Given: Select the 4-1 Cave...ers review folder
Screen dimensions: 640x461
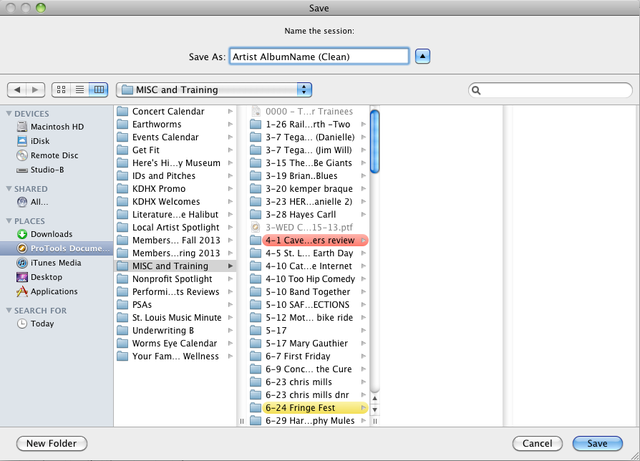Looking at the screenshot, I should 314,240.
